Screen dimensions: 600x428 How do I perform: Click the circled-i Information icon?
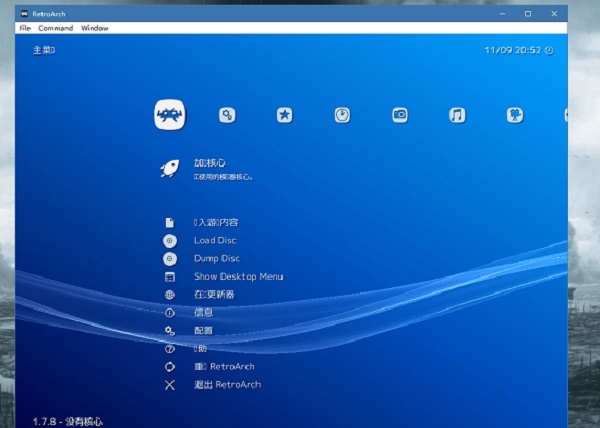(170, 313)
